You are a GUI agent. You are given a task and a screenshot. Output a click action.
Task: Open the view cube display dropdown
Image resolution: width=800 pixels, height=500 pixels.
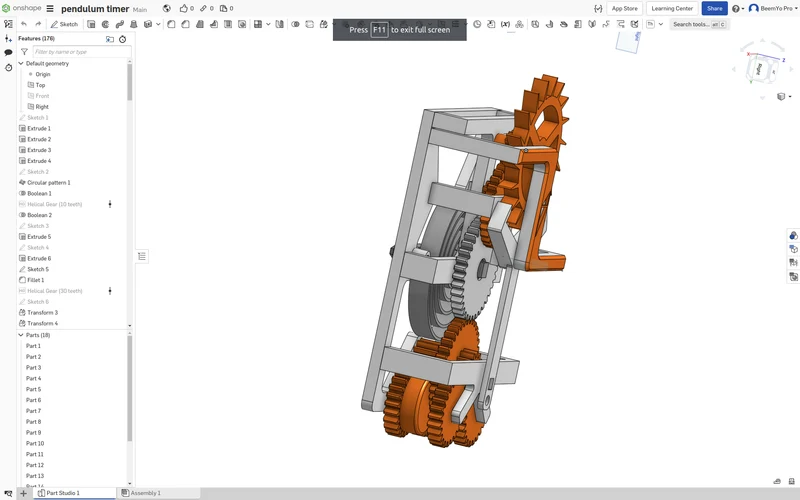pos(784,96)
